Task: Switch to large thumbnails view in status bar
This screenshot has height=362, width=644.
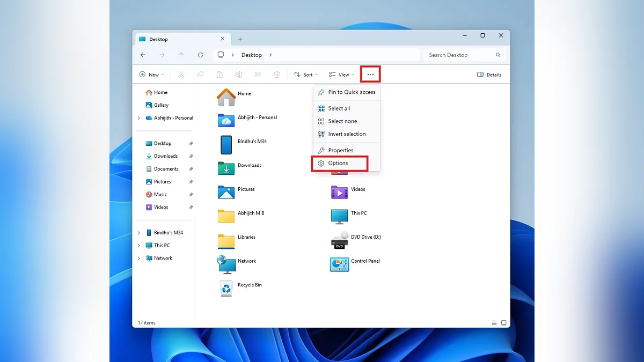Action: coord(503,323)
